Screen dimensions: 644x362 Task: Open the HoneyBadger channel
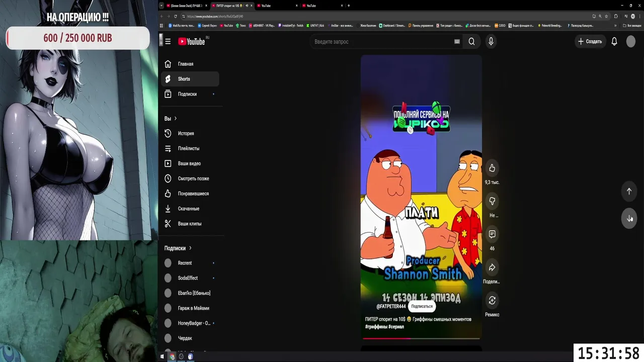190,323
